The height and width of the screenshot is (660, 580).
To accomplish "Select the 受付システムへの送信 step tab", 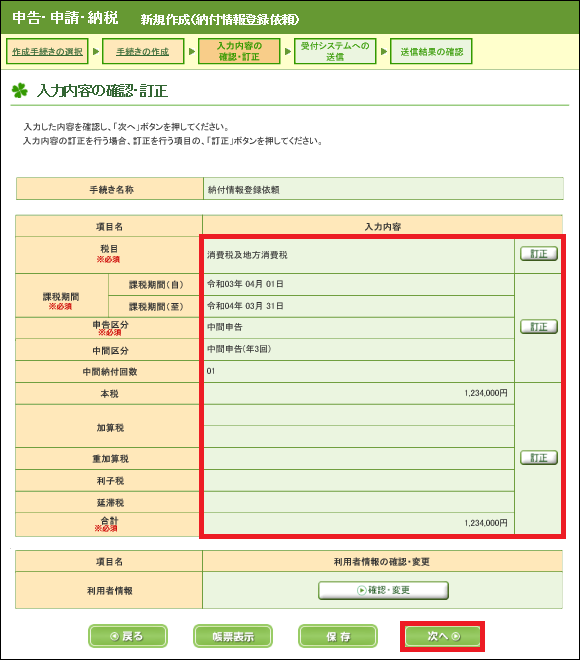I will tap(335, 51).
